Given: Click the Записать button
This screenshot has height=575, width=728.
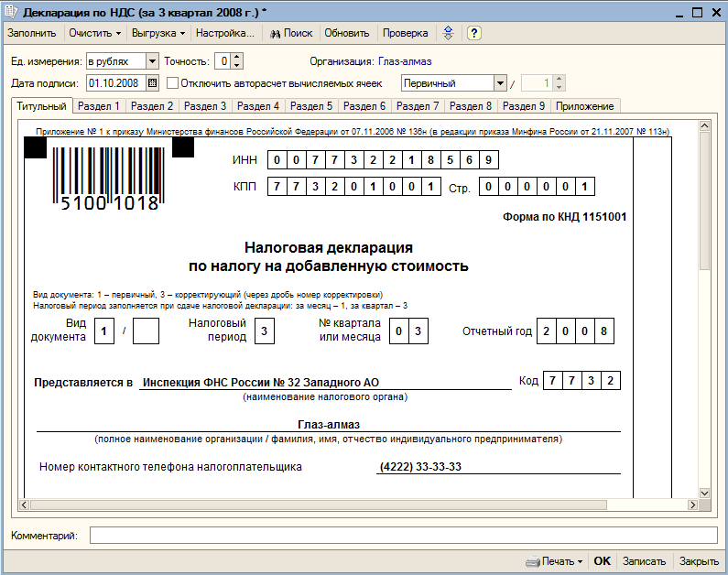Looking at the screenshot, I should coord(644,561).
